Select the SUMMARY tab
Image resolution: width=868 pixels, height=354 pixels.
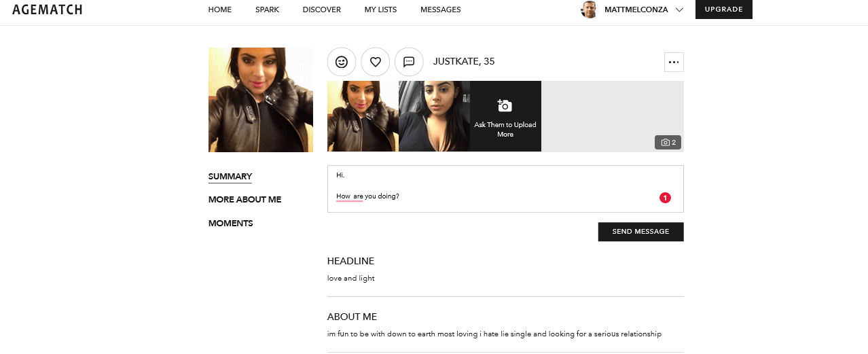click(230, 177)
